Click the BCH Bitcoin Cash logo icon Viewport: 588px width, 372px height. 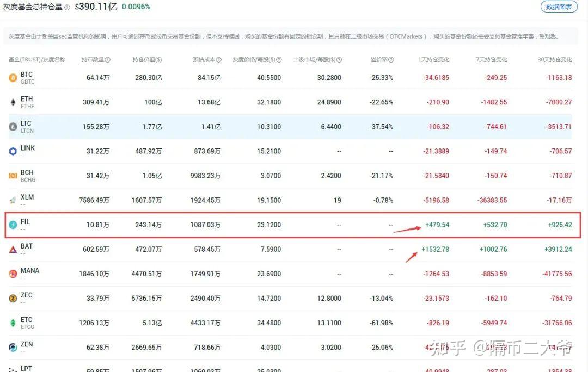click(13, 176)
